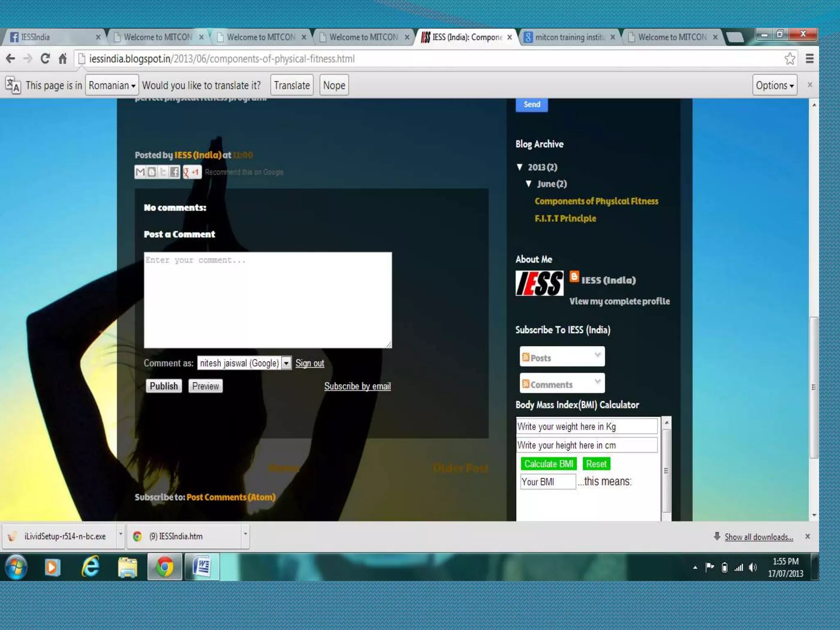This screenshot has width=840, height=630.
Task: Click the Google +1 share icon
Action: 192,172
